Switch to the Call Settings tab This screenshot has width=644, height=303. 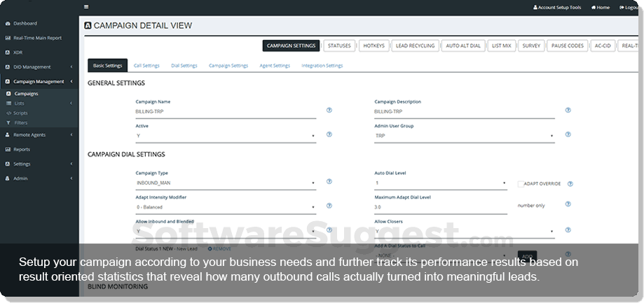pyautogui.click(x=147, y=66)
